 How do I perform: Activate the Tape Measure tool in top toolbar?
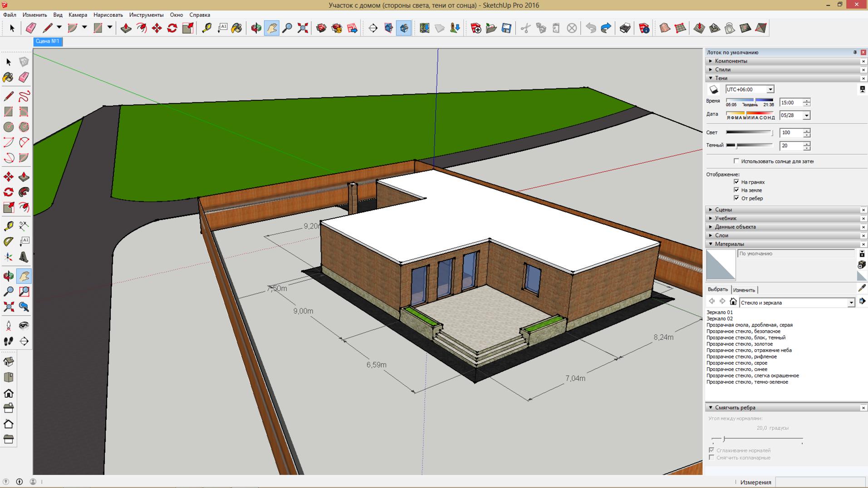click(207, 28)
